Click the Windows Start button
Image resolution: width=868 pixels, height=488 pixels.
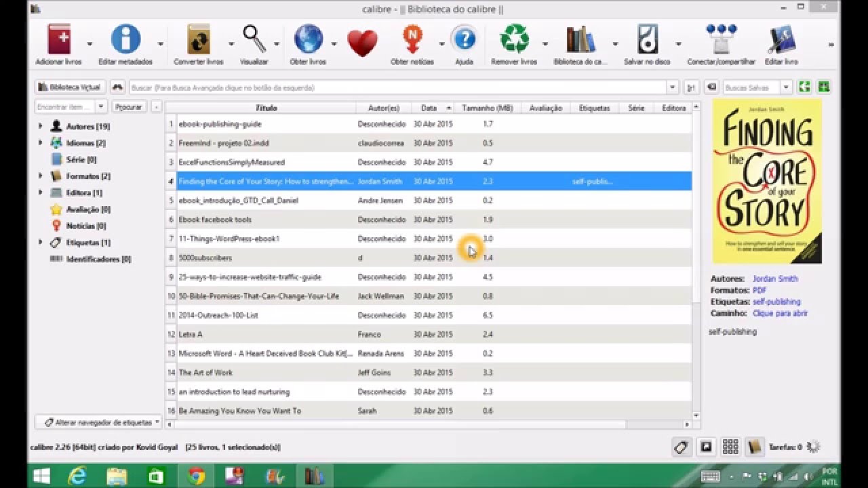(41, 476)
